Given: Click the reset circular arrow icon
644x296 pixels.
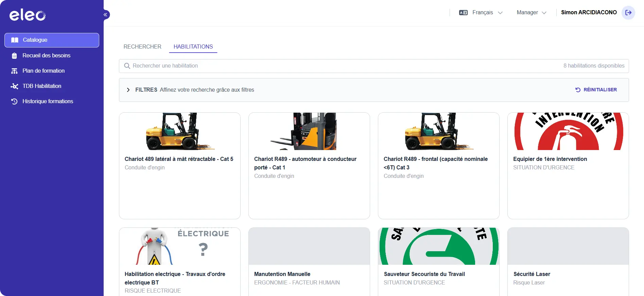Looking at the screenshot, I should click(578, 90).
